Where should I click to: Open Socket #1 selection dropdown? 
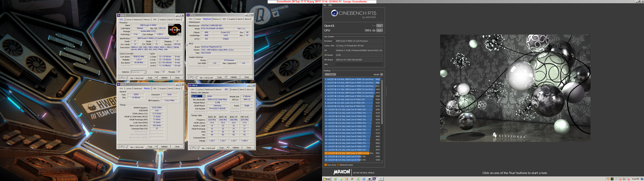point(145,72)
